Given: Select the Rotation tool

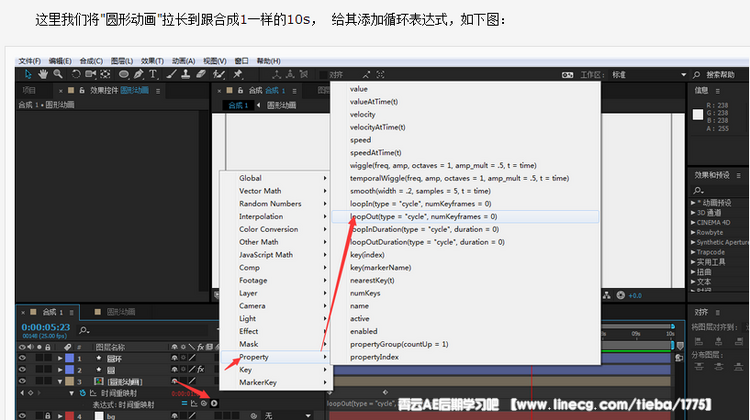Looking at the screenshot, I should [x=76, y=74].
